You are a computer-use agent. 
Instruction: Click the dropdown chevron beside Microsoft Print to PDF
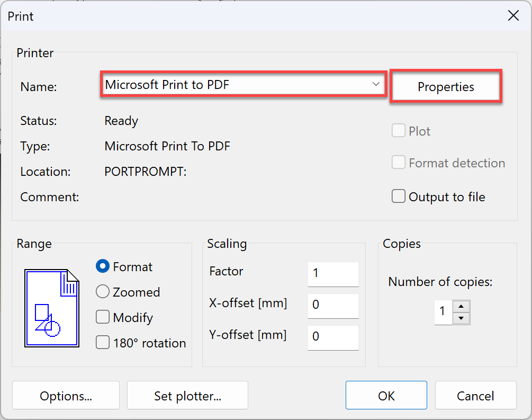[376, 84]
